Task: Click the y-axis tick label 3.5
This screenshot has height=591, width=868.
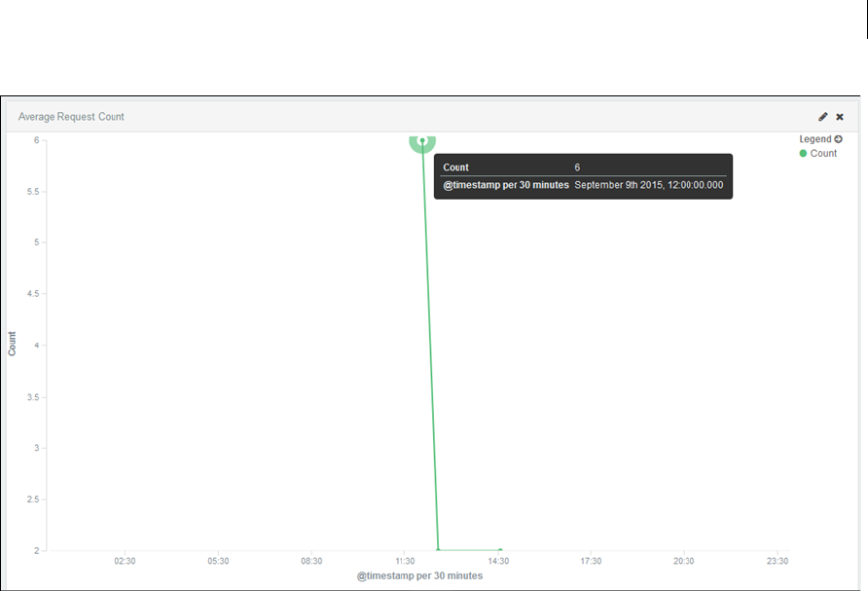Action: pos(33,397)
